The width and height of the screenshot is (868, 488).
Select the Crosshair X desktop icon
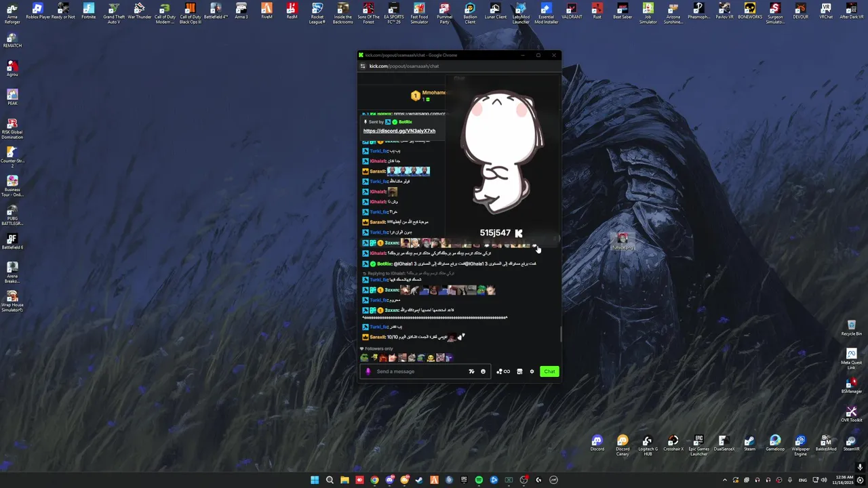(673, 443)
